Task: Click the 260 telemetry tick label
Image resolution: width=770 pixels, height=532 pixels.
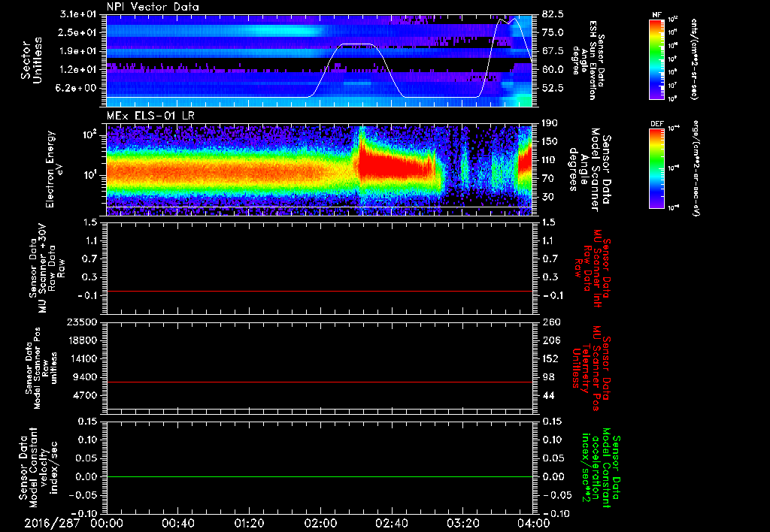Action: [x=550, y=322]
